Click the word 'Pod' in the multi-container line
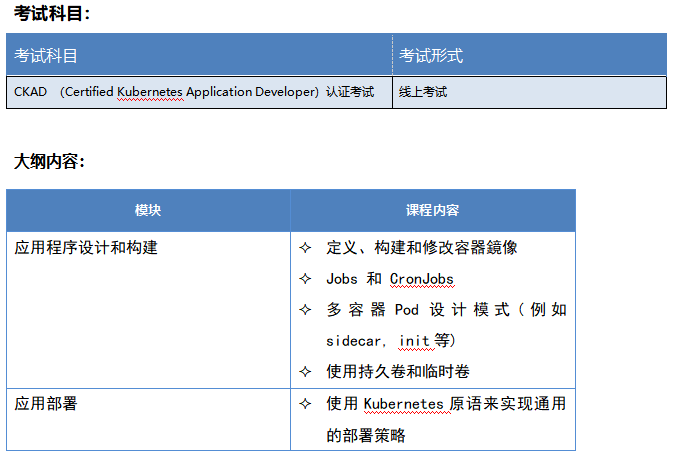Screen dimensions: 688x455 coord(407,310)
